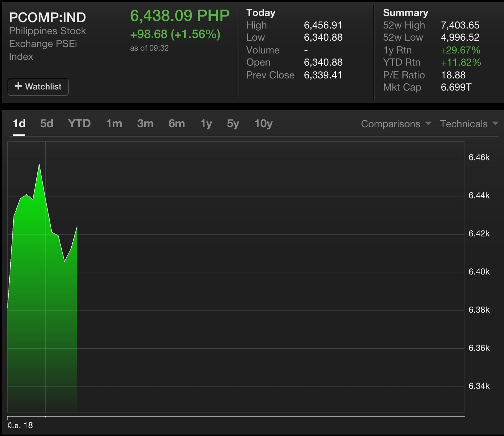This screenshot has width=504, height=436.
Task: Switch chart to the 5y range
Action: (x=233, y=124)
